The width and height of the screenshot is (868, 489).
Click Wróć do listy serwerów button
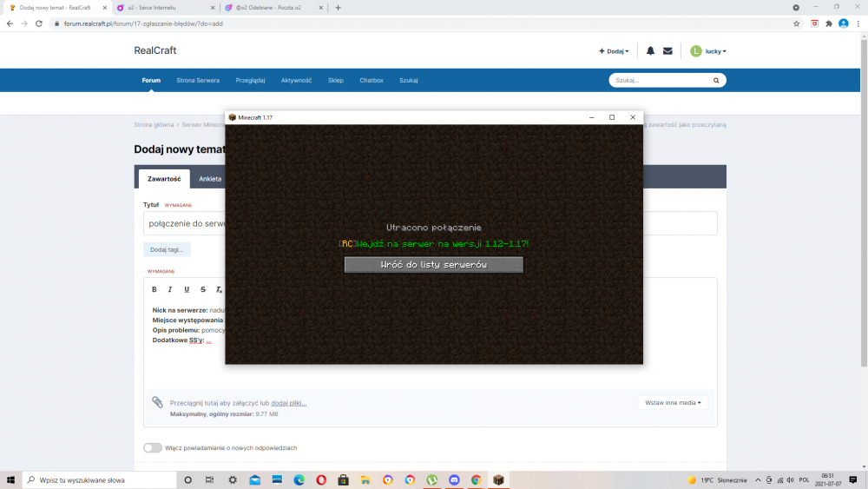[434, 265]
